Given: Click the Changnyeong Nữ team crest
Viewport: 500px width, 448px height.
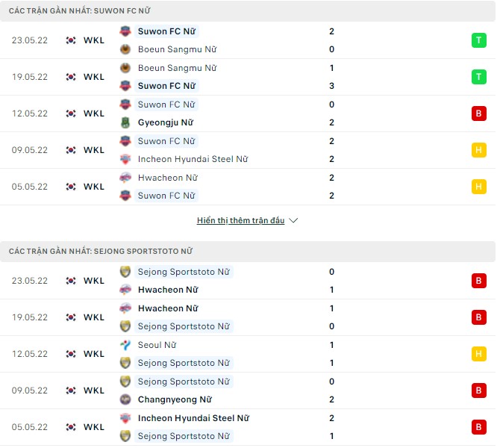Looking at the screenshot, I should click(125, 399).
